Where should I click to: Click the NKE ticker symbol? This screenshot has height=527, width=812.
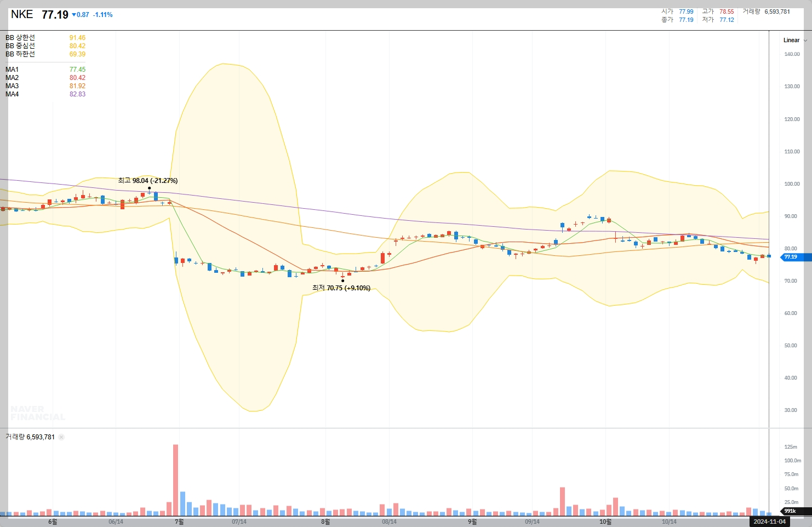(22, 14)
